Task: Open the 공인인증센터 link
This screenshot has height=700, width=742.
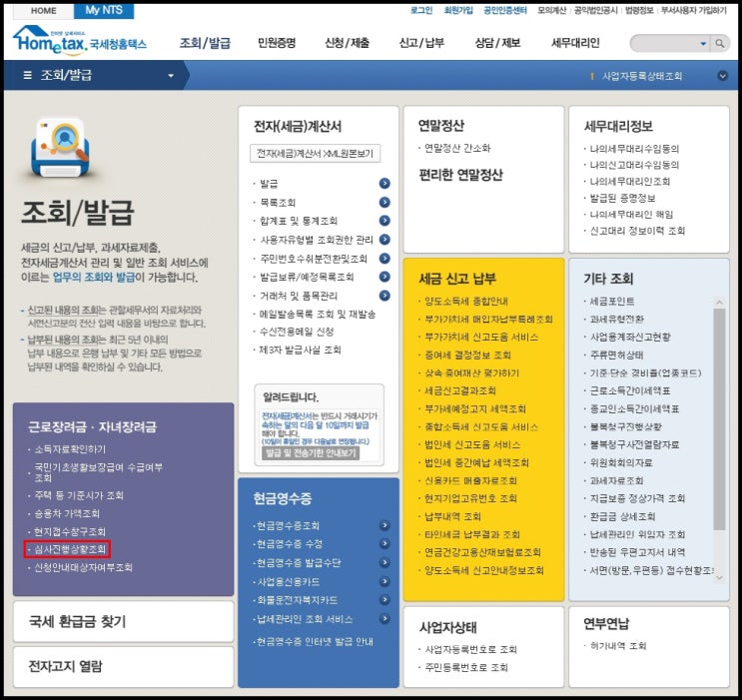Action: (505, 10)
